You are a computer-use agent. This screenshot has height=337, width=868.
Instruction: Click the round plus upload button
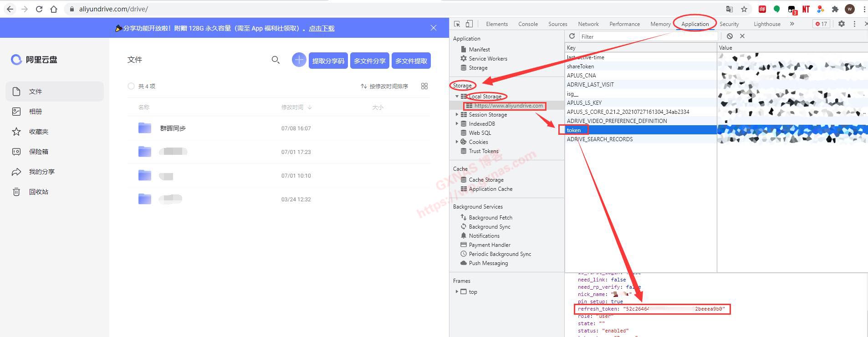pyautogui.click(x=299, y=60)
